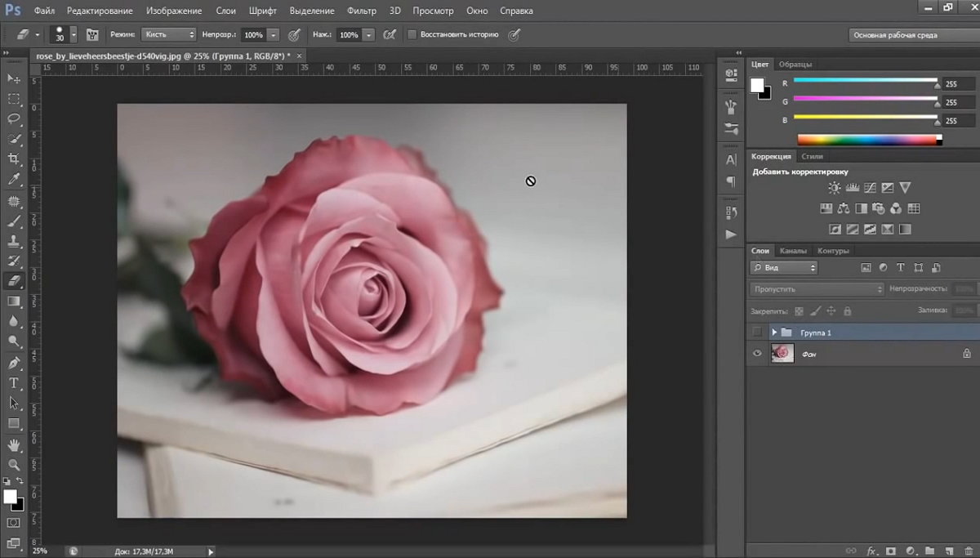The width and height of the screenshot is (980, 558).
Task: Choose the Type tool in toolbar
Action: (x=14, y=383)
